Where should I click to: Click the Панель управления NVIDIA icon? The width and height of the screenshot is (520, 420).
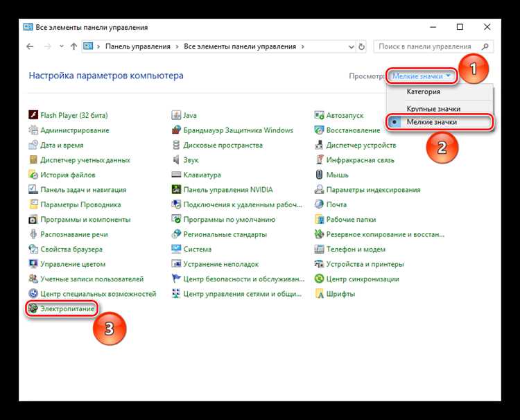pyautogui.click(x=176, y=190)
